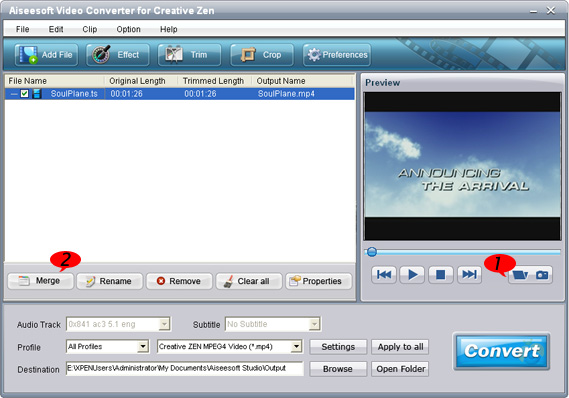Take a snapshot with the camera icon
Image resolution: width=569 pixels, height=398 pixels.
(x=542, y=275)
